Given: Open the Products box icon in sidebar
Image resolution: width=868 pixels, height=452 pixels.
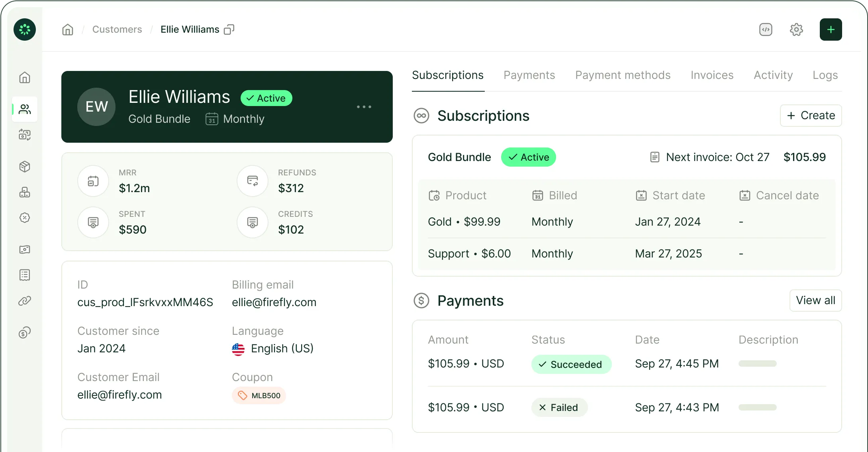Looking at the screenshot, I should [25, 167].
